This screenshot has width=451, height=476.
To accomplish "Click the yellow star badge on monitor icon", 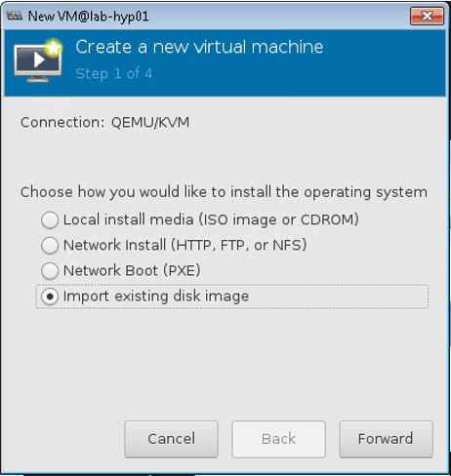I will pos(54,48).
